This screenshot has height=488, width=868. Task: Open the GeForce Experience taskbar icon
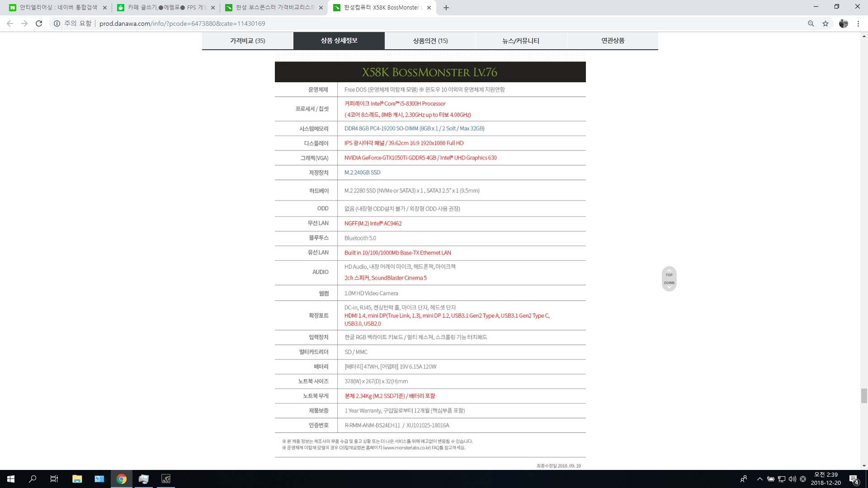[166, 479]
